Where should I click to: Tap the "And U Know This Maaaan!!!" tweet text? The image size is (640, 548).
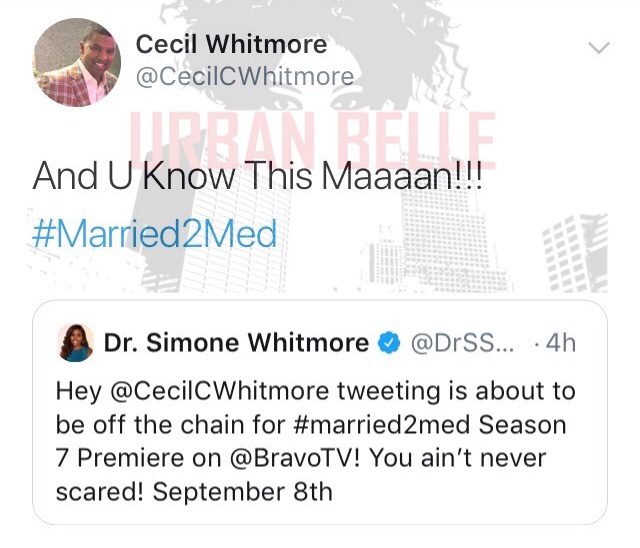[258, 175]
